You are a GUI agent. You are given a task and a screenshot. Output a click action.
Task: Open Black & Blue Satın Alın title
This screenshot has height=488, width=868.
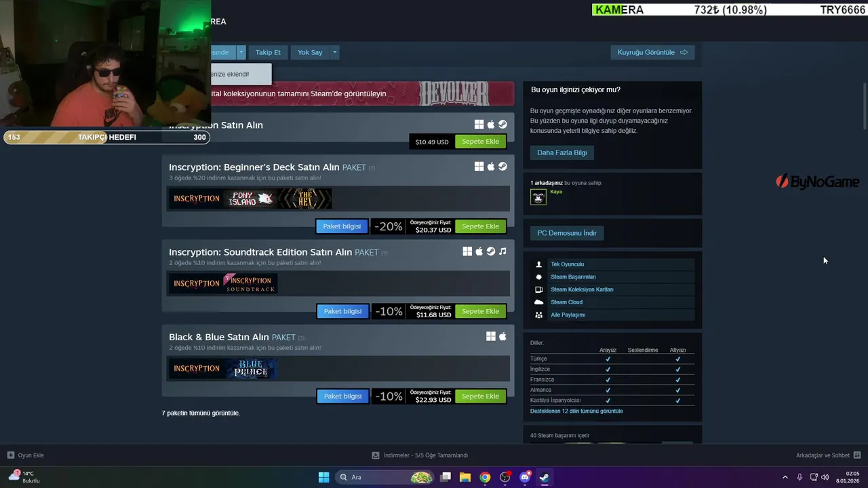(219, 337)
